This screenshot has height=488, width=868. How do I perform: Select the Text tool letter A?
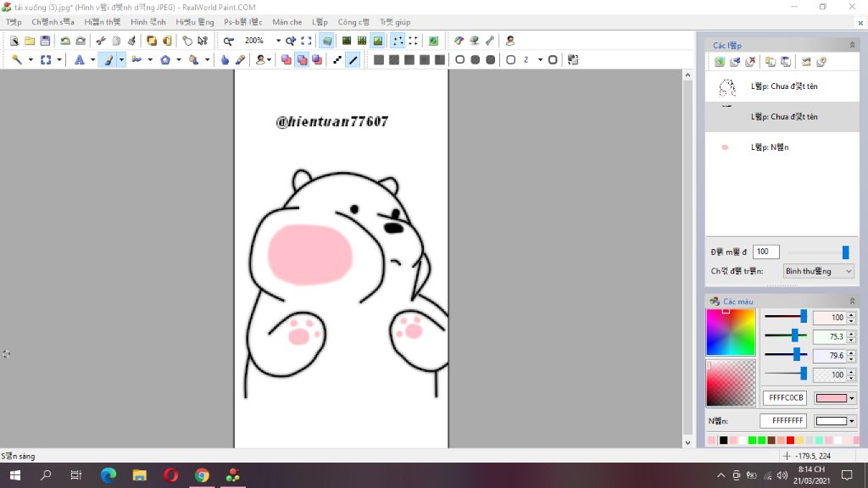(79, 60)
